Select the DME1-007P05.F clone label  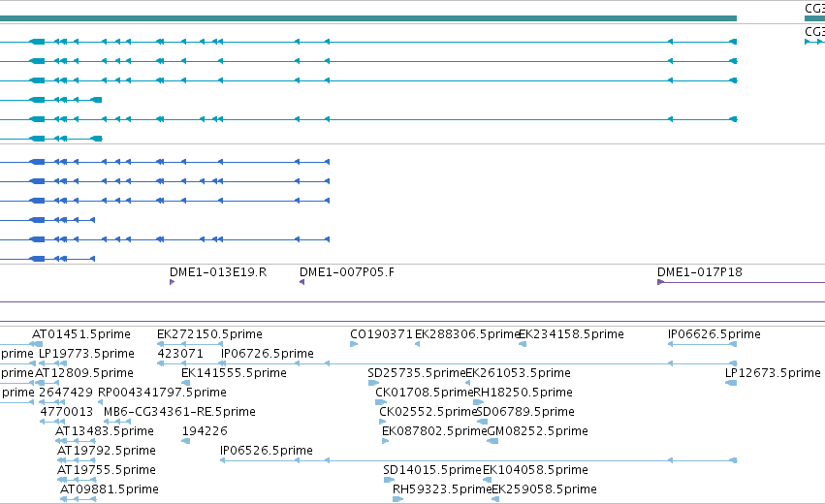click(x=347, y=272)
